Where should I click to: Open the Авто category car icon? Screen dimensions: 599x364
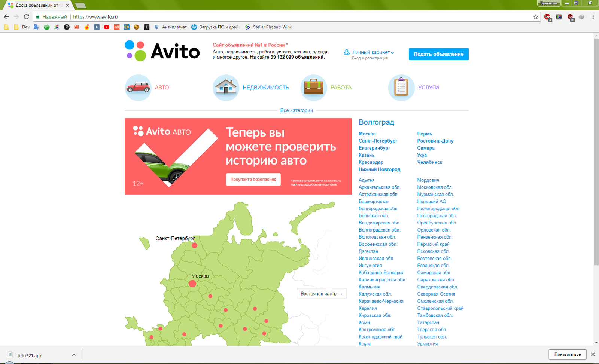pos(138,88)
